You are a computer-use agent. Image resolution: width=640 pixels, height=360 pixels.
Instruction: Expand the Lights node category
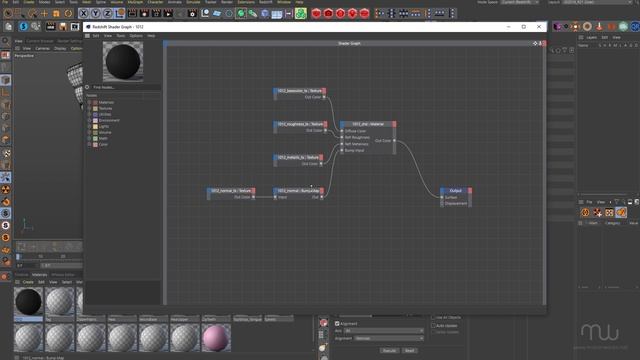coord(89,127)
